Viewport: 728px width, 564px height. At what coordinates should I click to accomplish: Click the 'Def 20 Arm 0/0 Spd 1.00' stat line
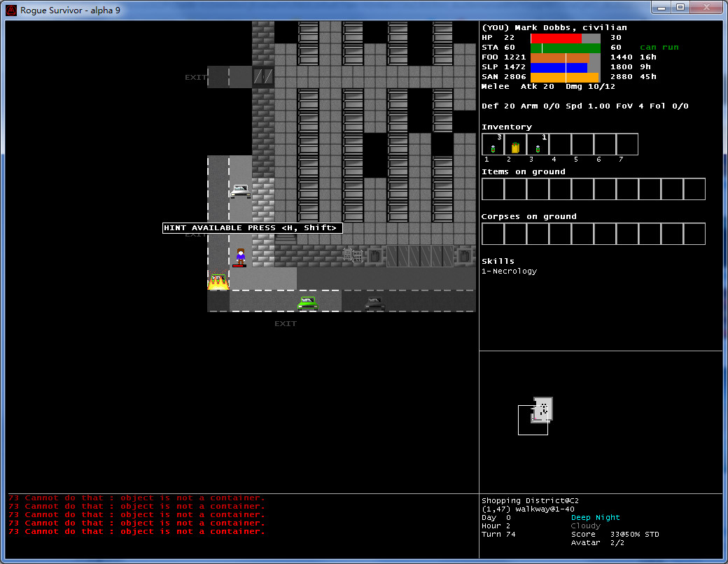[x=545, y=106]
